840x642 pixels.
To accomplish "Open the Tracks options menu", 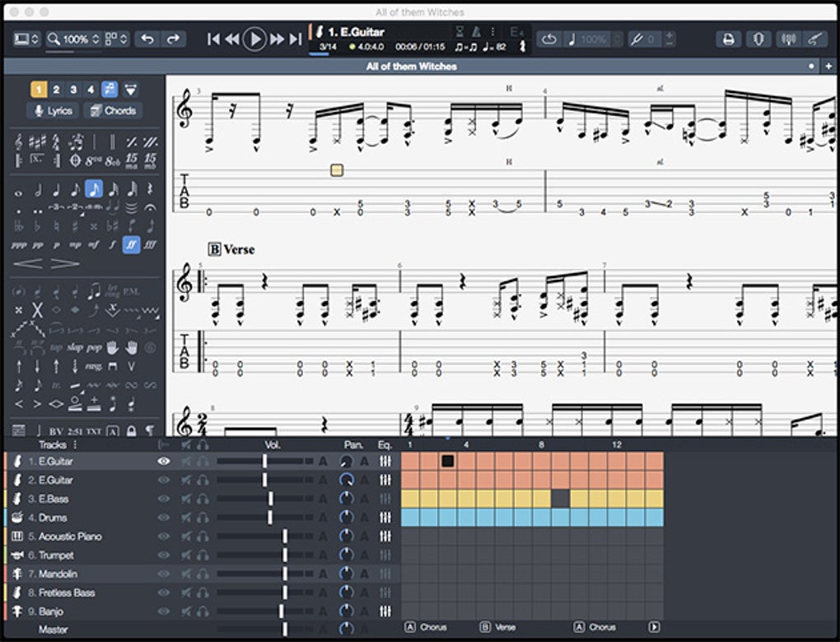I will pos(76,445).
